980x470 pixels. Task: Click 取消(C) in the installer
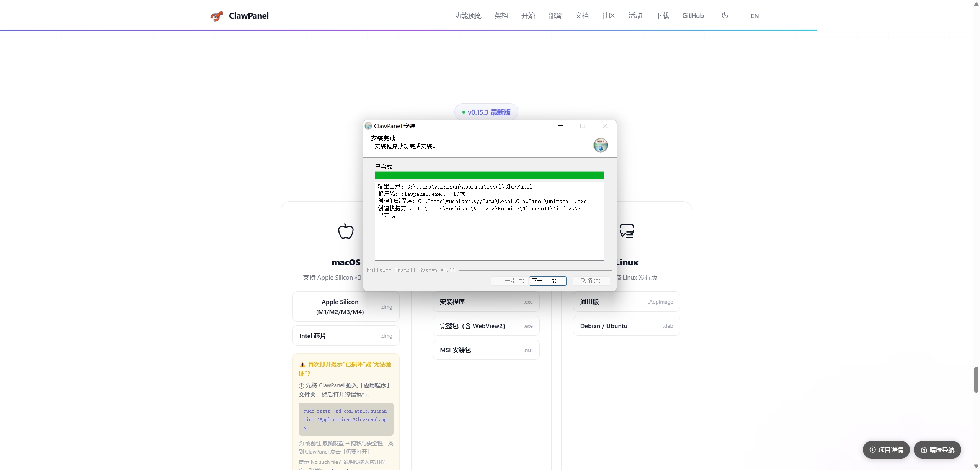pos(591,281)
